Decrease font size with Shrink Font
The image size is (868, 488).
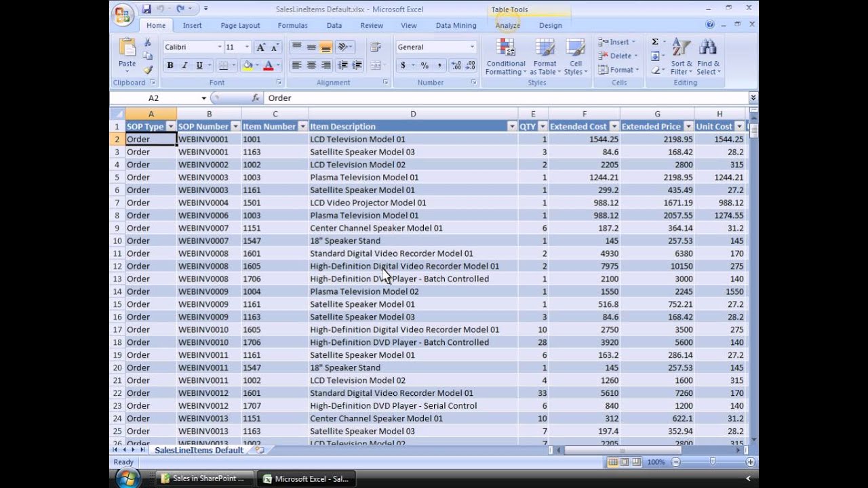(x=275, y=47)
